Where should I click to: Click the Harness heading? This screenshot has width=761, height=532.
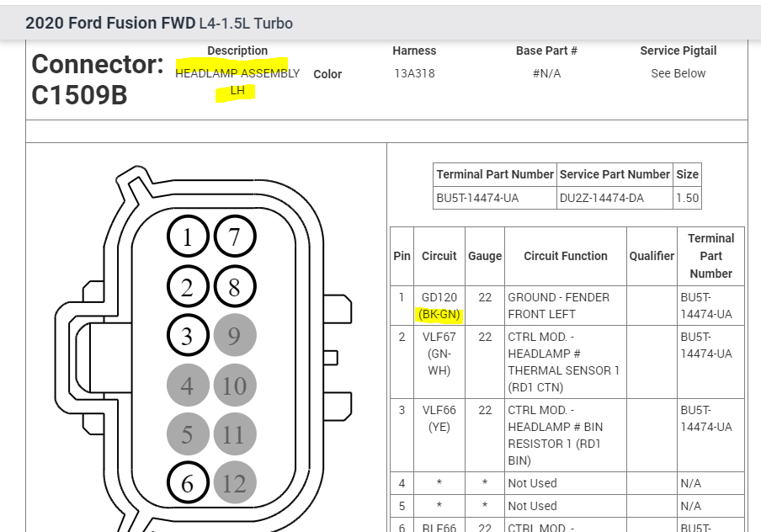click(414, 51)
